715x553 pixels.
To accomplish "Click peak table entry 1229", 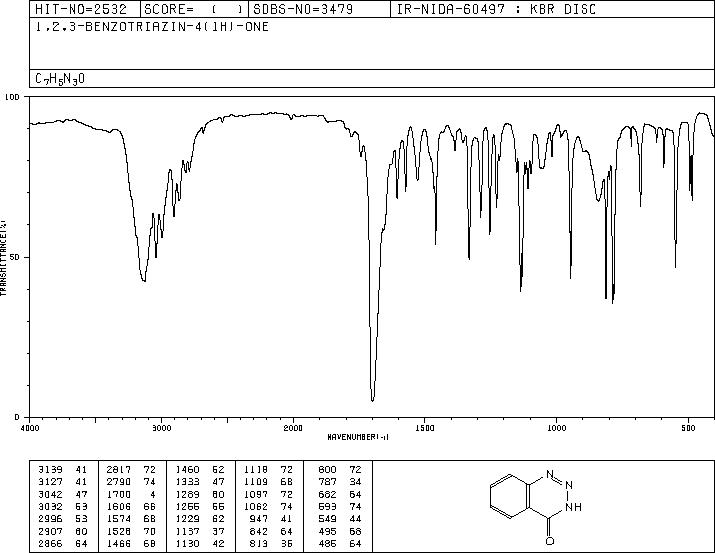I will point(187,519).
